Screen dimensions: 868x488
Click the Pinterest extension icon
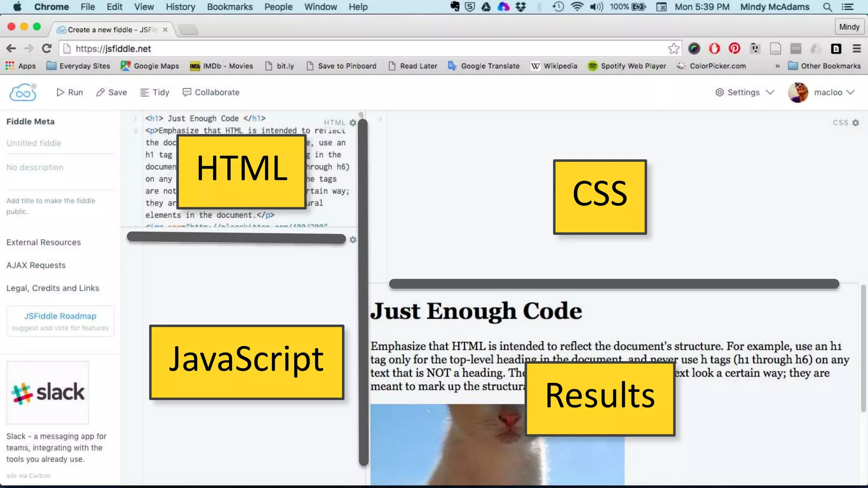point(734,49)
